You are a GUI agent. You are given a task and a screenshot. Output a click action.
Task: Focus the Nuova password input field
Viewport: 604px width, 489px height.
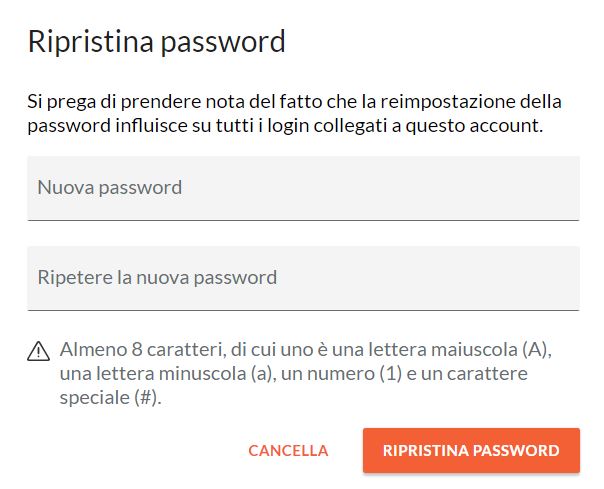pyautogui.click(x=303, y=188)
